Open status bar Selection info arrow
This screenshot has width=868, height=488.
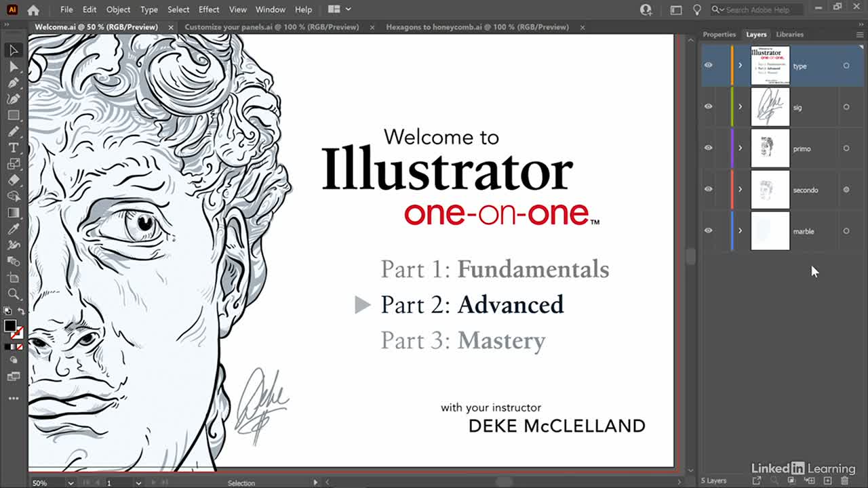pyautogui.click(x=315, y=483)
